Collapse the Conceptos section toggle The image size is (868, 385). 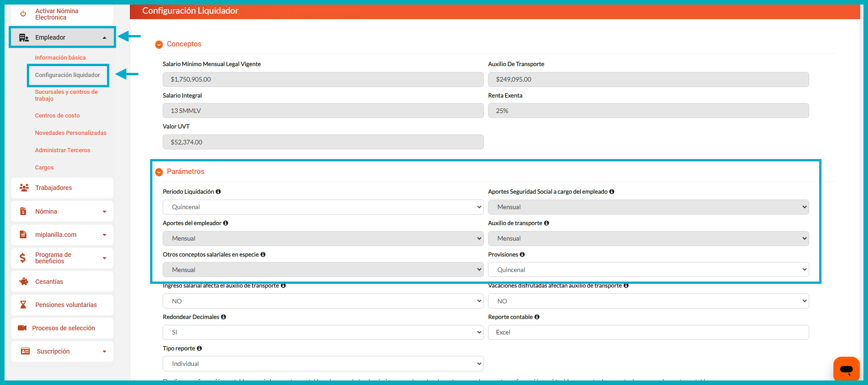coord(159,45)
